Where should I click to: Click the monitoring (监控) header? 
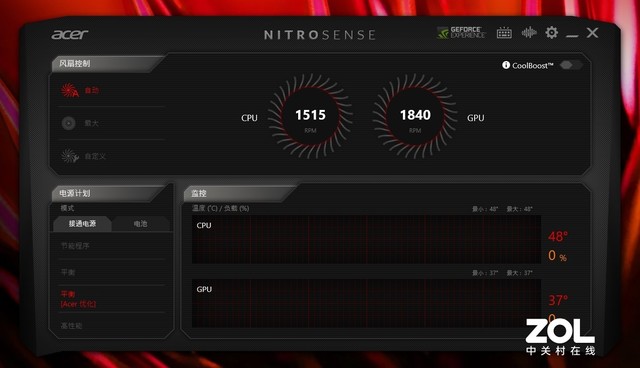click(x=199, y=193)
